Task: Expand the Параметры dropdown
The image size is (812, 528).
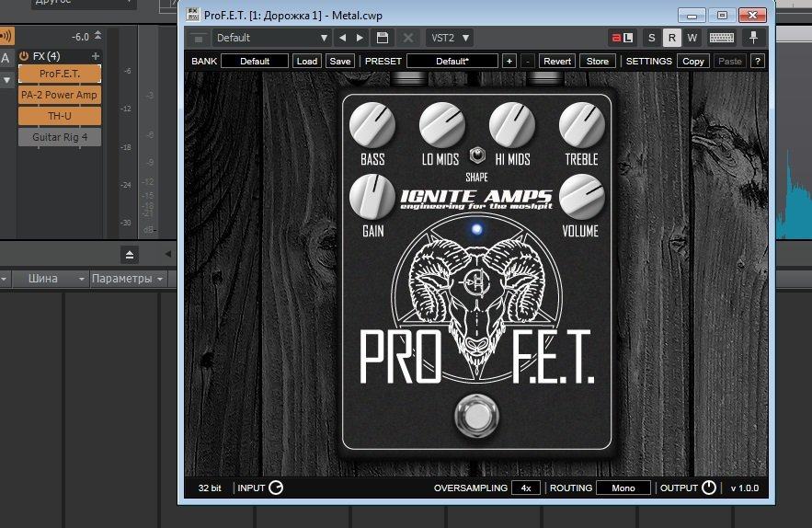Action: tap(129, 279)
